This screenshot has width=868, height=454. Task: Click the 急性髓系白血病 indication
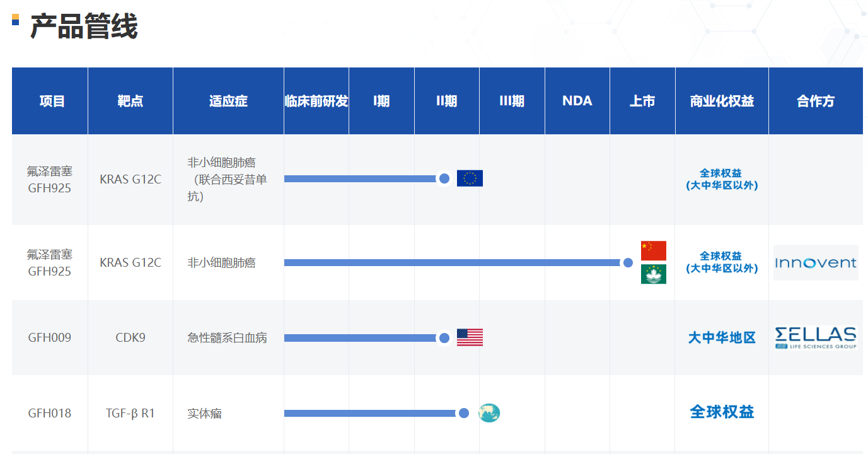point(227,338)
